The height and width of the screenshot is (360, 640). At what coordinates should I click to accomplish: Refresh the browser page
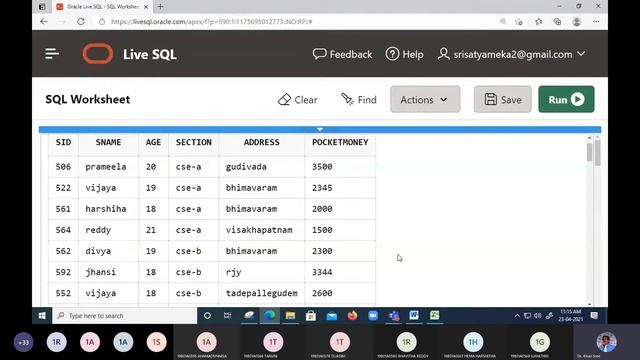(81, 21)
